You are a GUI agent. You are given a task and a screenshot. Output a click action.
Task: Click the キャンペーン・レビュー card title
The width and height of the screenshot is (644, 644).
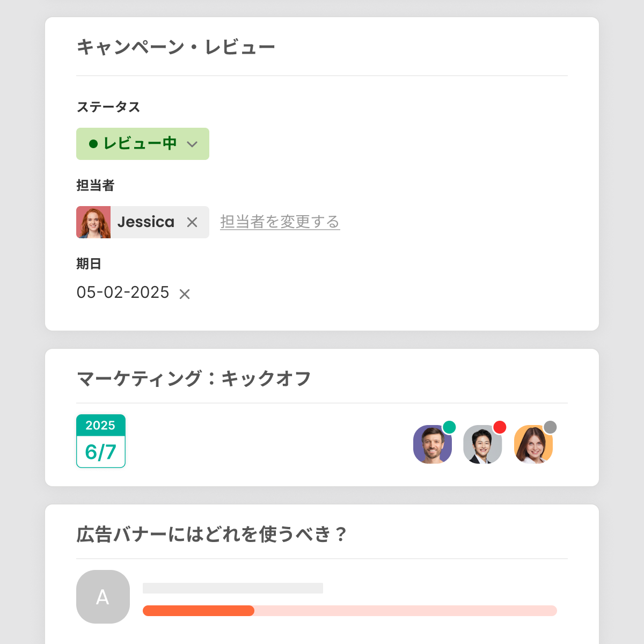coord(175,47)
